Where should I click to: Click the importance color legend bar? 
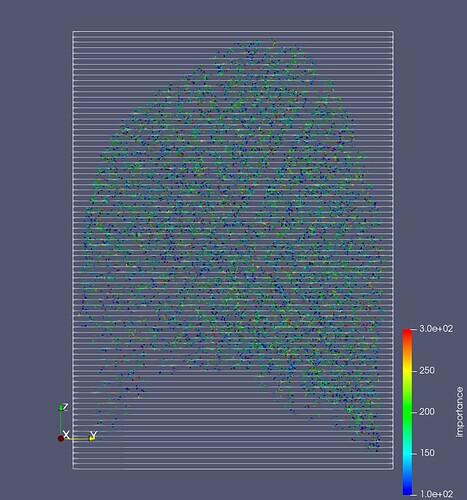pyautogui.click(x=407, y=412)
